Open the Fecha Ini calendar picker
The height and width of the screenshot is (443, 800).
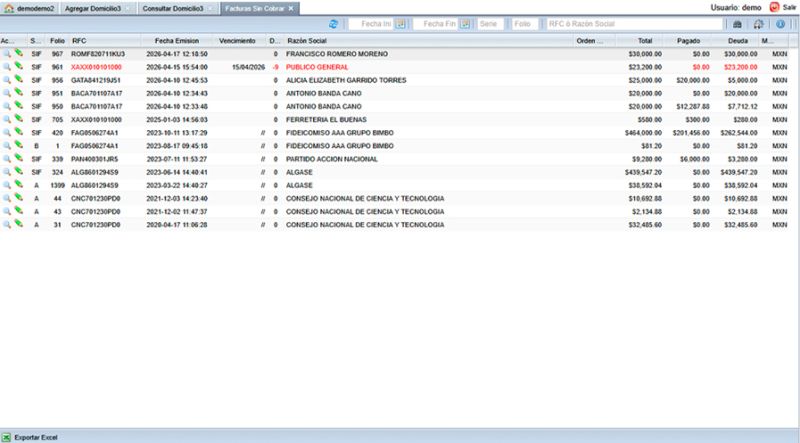pyautogui.click(x=401, y=23)
